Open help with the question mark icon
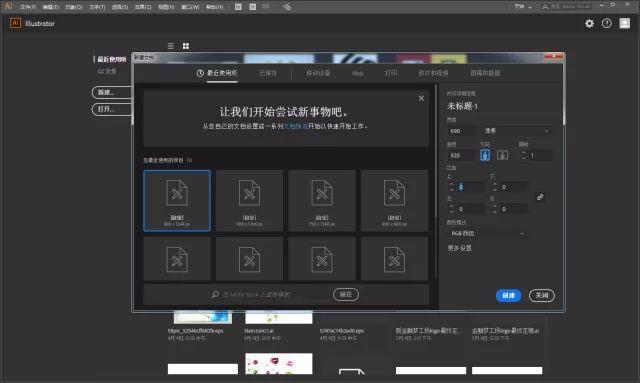The width and height of the screenshot is (640, 383). [607, 24]
